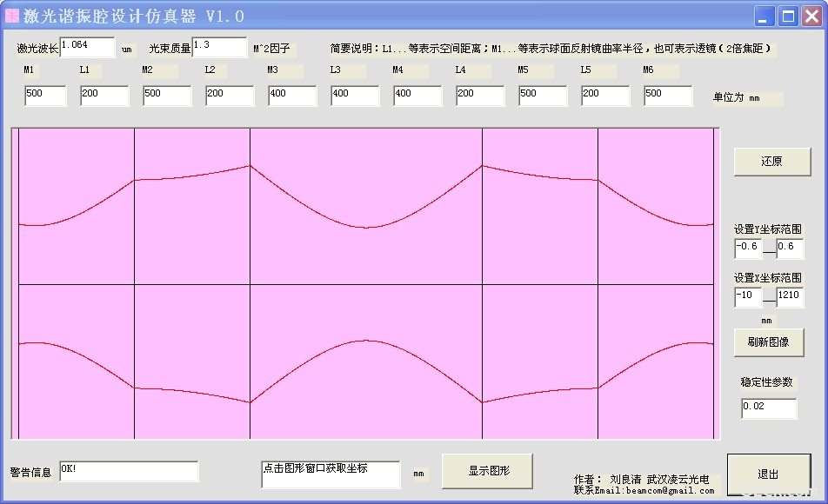Click the 设置Y坐标范围 label
828x504 pixels.
[768, 229]
